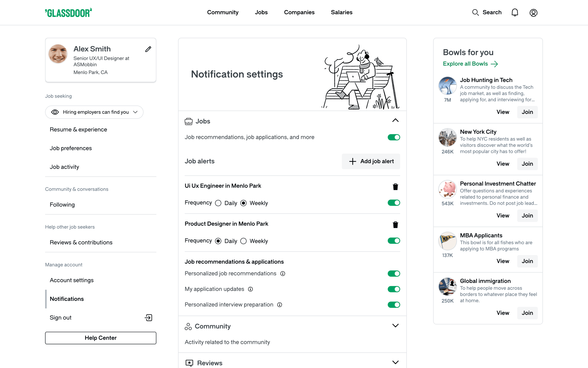Go to Job preferences
The height and width of the screenshot is (368, 588).
(71, 148)
